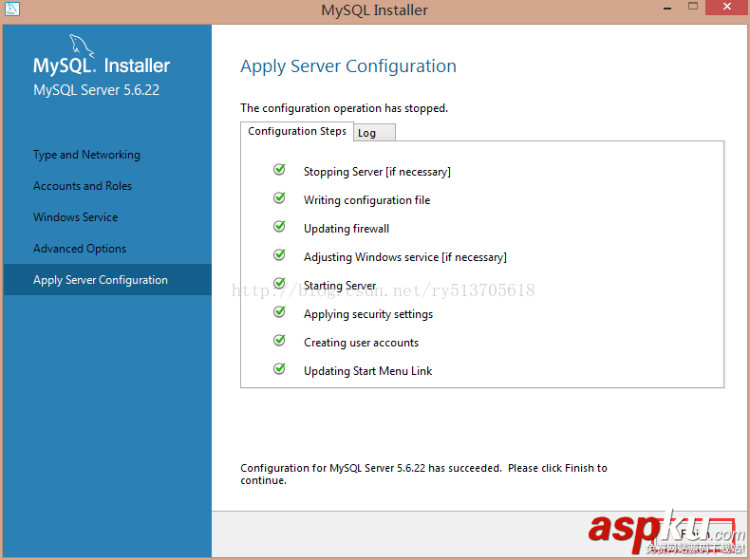Screen dimensions: 750x560
Task: Select Apply Server Configuration sidebar item
Action: point(101,280)
